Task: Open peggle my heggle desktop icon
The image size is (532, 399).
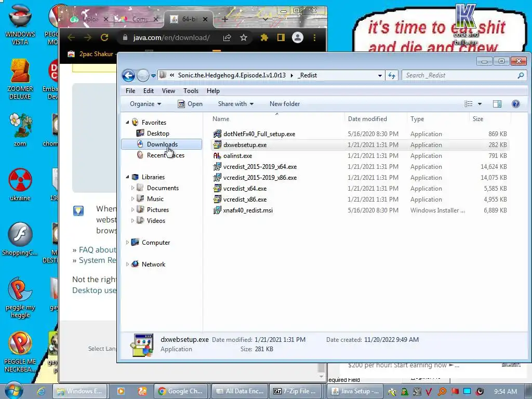Action: (x=20, y=298)
